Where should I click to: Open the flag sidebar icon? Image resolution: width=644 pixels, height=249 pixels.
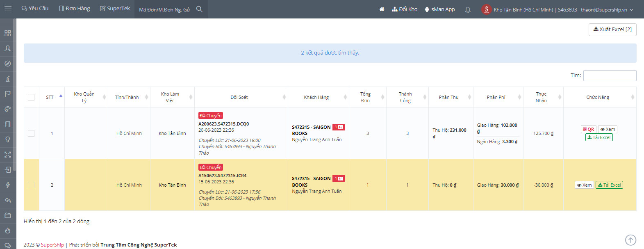[7, 94]
